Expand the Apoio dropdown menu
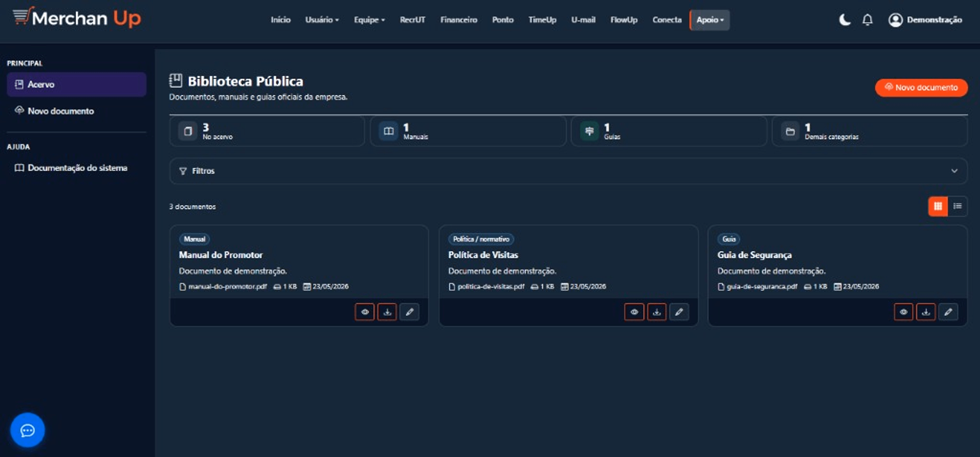 click(710, 20)
